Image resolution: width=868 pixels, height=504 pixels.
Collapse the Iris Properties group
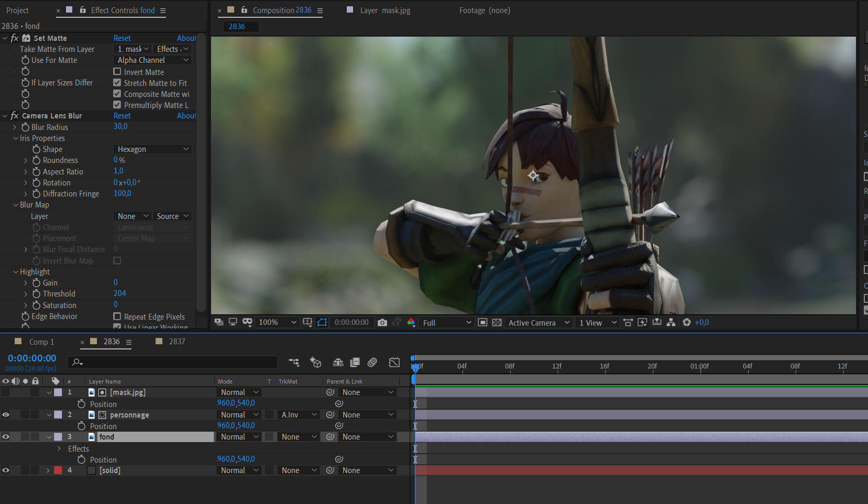click(x=16, y=138)
